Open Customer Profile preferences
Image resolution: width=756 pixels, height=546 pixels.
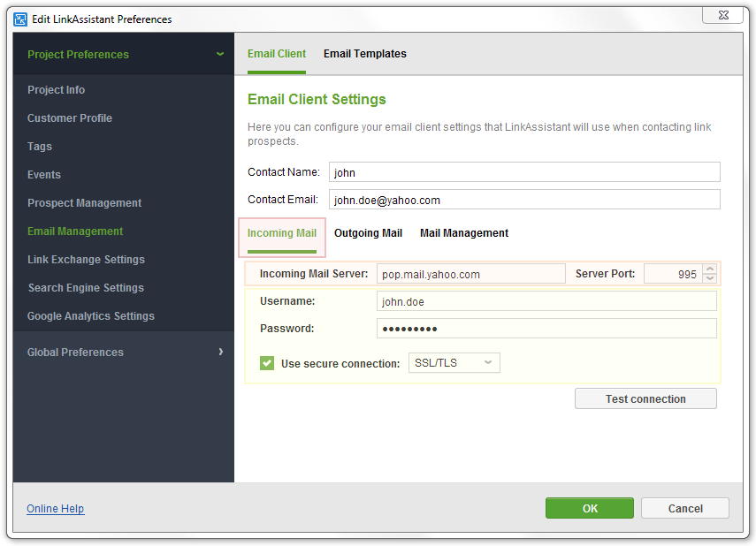[70, 118]
